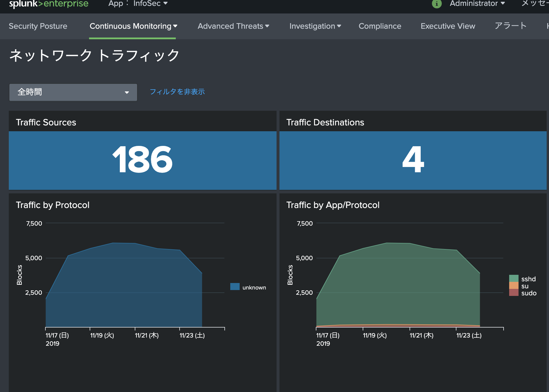Screen dimensions: 549x392
Task: Go to Security Posture tab
Action: [x=38, y=26]
